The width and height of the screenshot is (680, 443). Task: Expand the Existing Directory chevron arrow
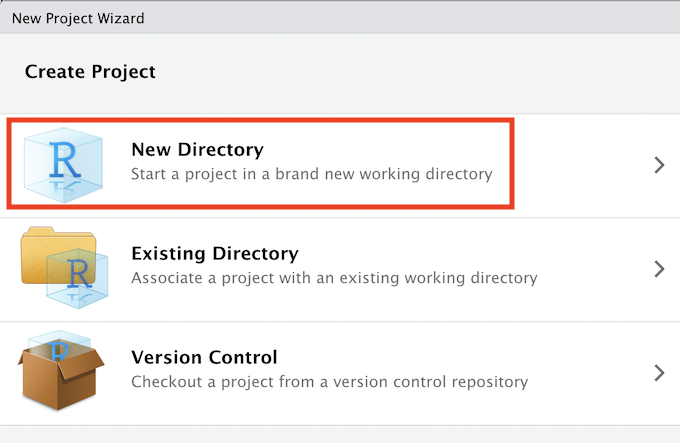point(658,268)
